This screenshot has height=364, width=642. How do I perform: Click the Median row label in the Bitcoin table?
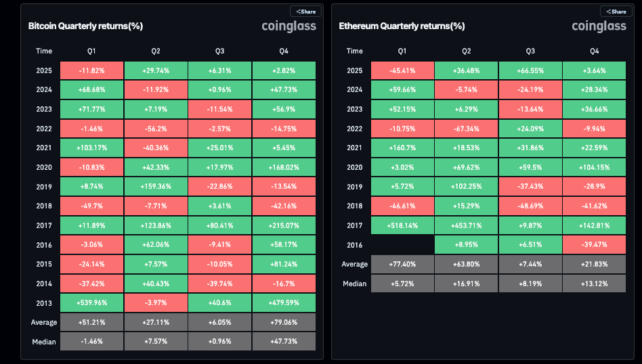44,342
